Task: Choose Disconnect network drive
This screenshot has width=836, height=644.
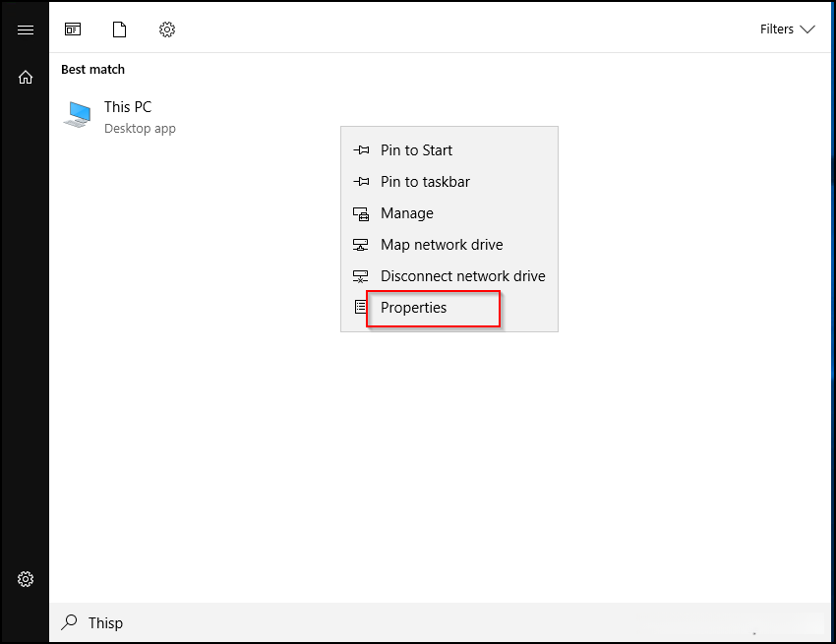Action: 462,276
